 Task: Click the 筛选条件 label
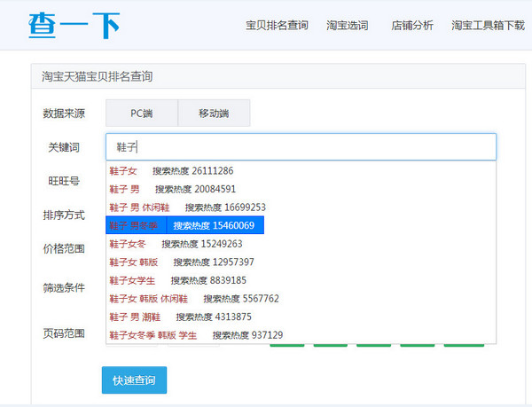pyautogui.click(x=64, y=288)
